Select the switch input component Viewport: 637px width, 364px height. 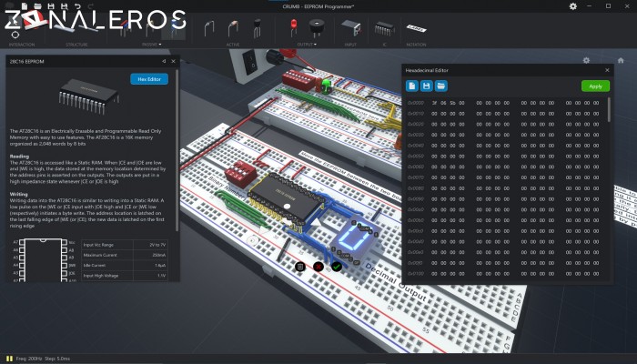click(350, 28)
